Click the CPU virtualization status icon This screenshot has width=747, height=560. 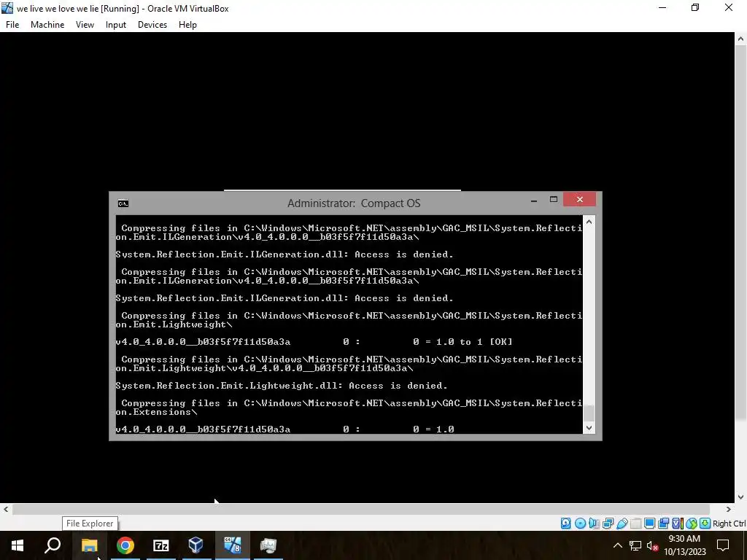[x=678, y=524]
